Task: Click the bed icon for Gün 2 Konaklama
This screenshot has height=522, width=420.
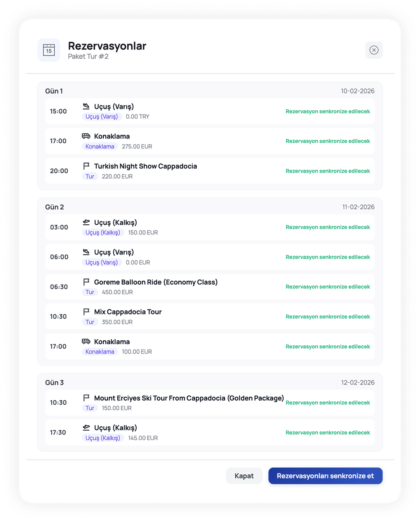Action: coord(86,341)
